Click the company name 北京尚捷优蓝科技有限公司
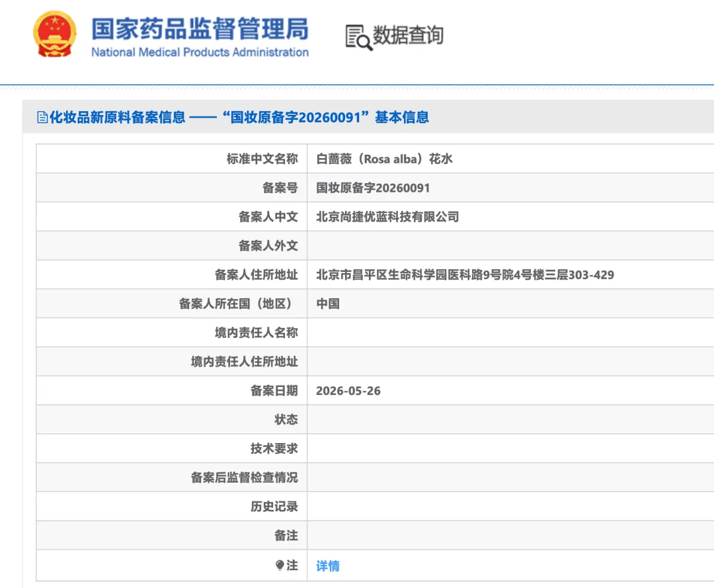Viewport: 714px width, 588px height. click(387, 217)
